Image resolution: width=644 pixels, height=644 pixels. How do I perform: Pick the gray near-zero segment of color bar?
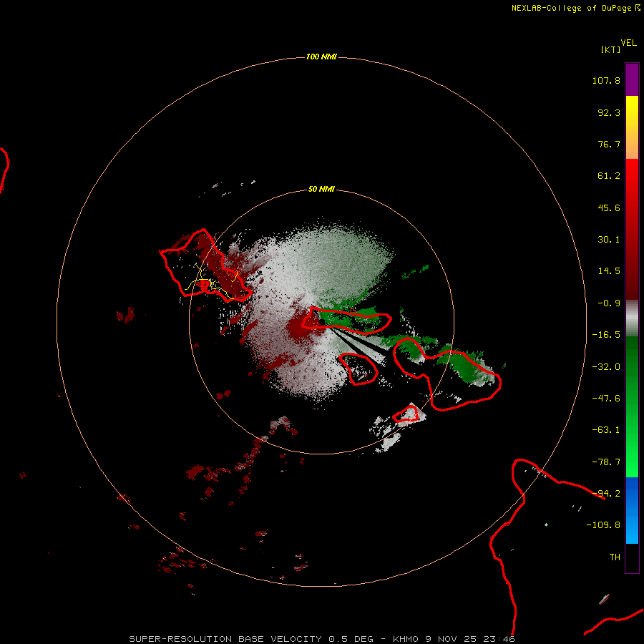632,318
